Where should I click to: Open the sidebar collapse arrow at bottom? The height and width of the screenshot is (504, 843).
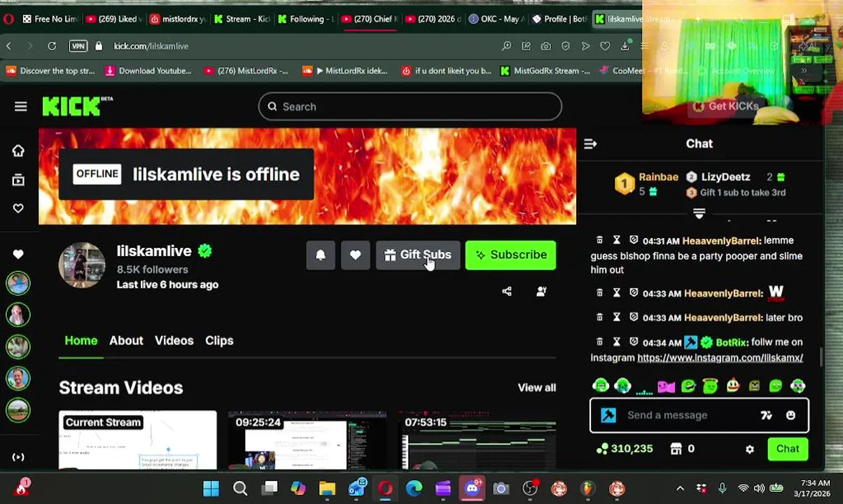[18, 457]
